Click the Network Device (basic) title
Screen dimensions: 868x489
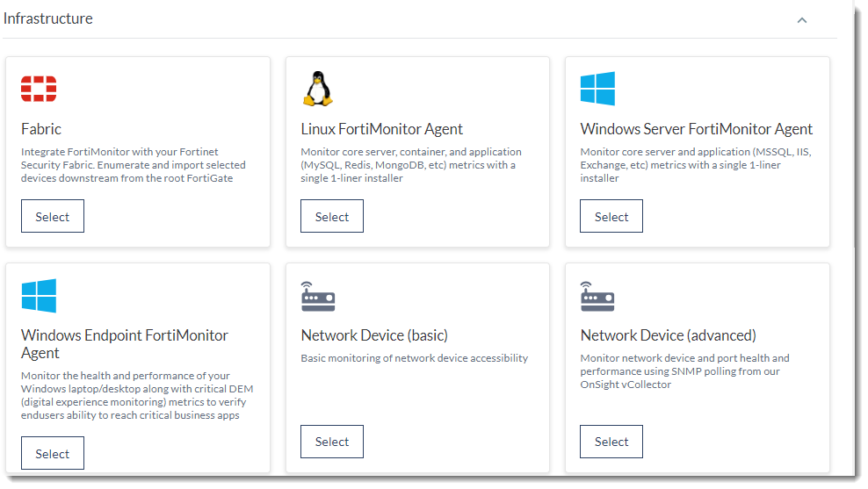pos(374,335)
